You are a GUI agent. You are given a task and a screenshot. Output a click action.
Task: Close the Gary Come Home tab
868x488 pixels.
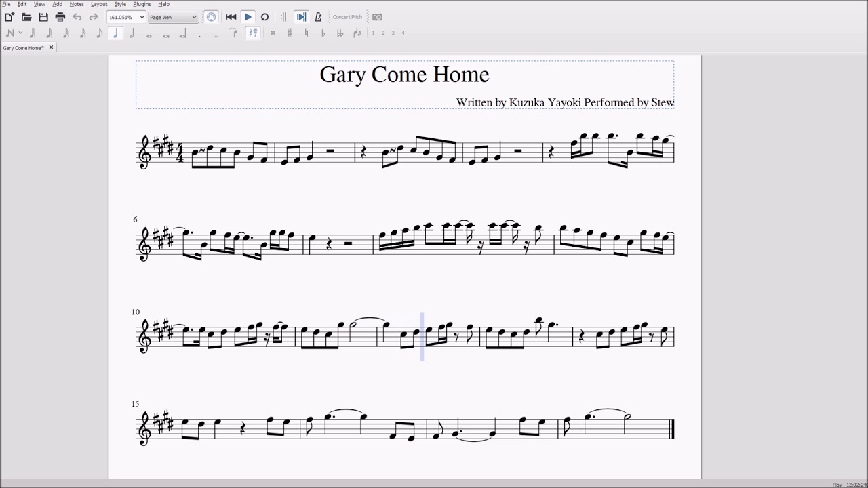51,47
